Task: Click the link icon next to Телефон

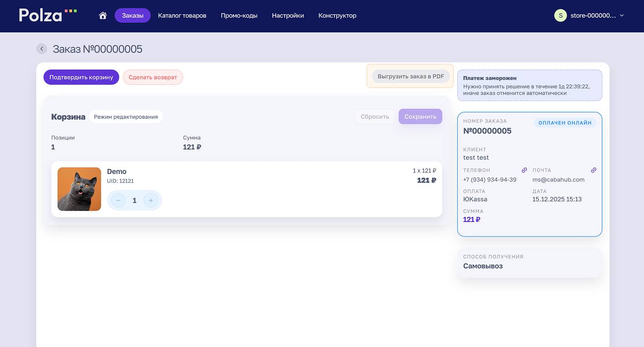Action: (524, 170)
